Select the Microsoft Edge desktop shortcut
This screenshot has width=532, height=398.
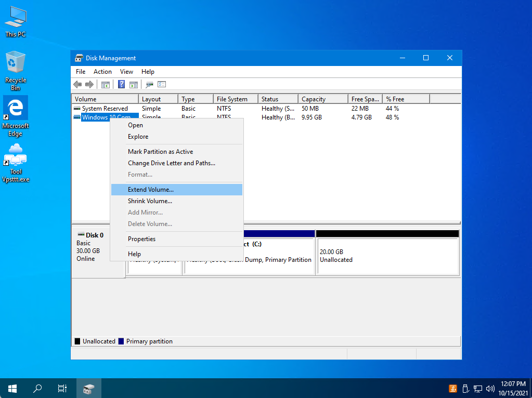click(15, 116)
